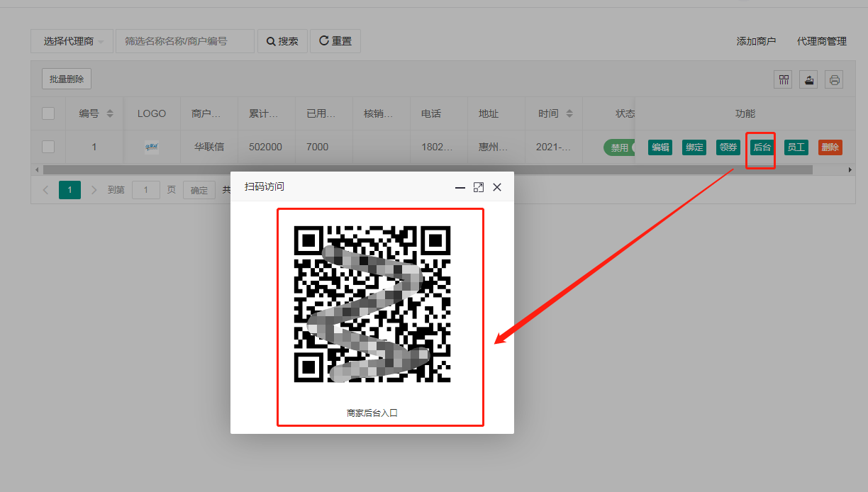Sort by the 时间 column arrows
The width and height of the screenshot is (868, 492).
tap(569, 113)
